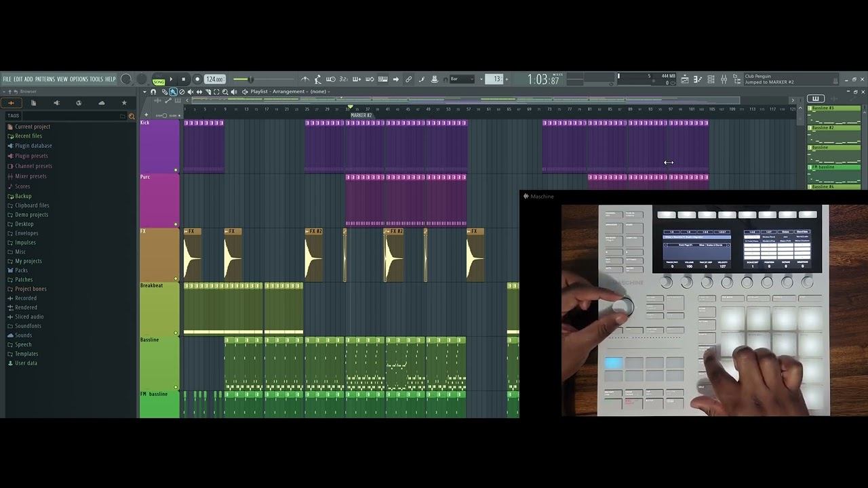The width and height of the screenshot is (868, 488).
Task: Expand the Recent files folder
Action: pos(28,136)
